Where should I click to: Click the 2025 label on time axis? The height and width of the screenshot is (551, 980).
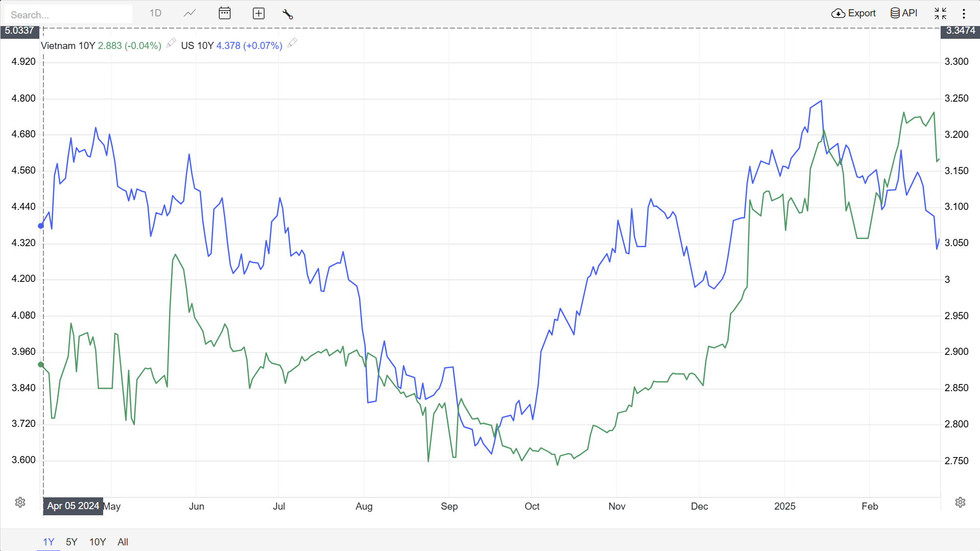[784, 506]
